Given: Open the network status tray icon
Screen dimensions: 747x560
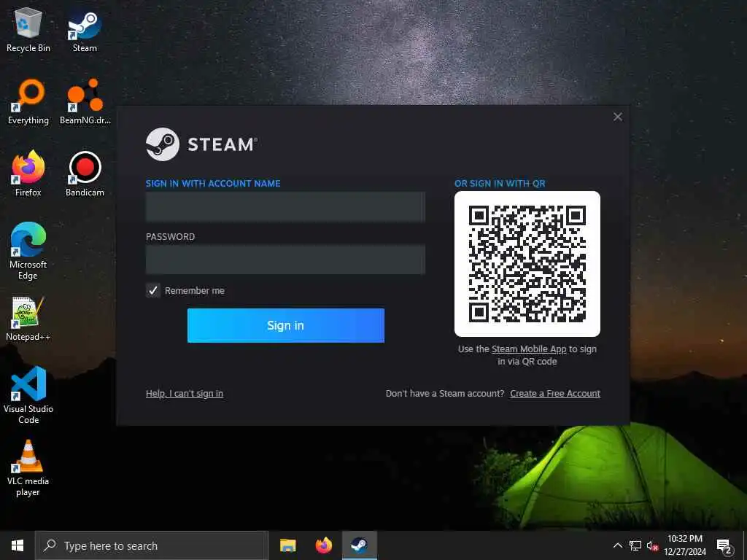Looking at the screenshot, I should [635, 545].
